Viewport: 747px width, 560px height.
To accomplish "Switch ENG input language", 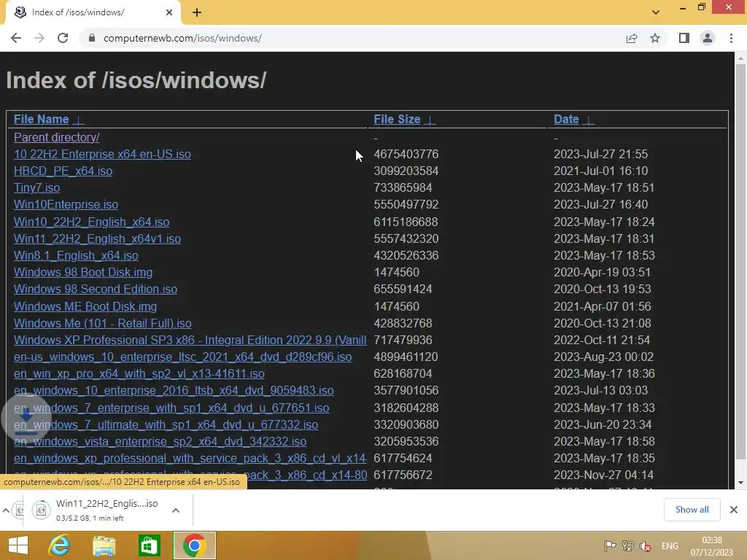I will coord(670,546).
